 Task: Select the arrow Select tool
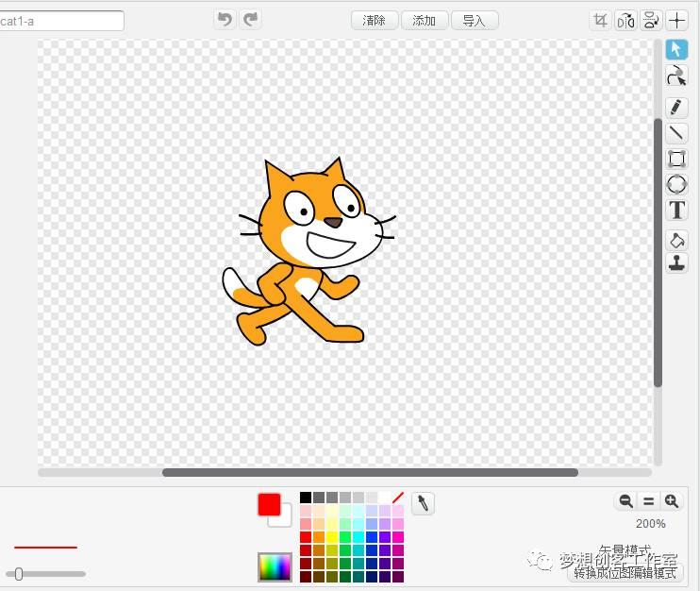click(x=676, y=49)
